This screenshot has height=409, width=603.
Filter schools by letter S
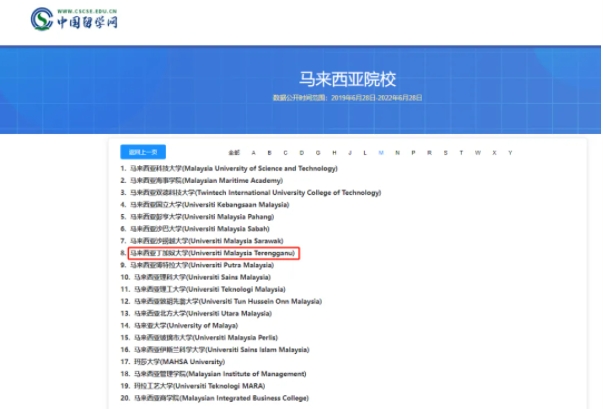(x=445, y=153)
